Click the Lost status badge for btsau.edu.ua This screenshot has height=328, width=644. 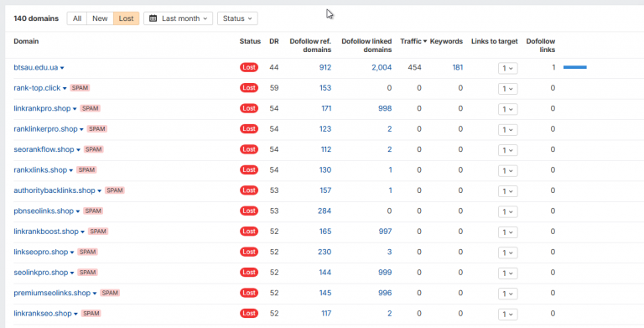[x=249, y=67]
